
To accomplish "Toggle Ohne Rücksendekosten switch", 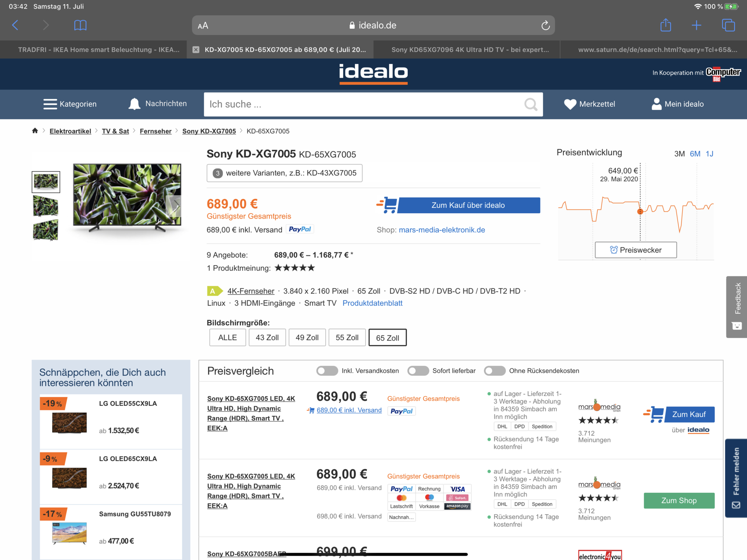I will [x=494, y=371].
